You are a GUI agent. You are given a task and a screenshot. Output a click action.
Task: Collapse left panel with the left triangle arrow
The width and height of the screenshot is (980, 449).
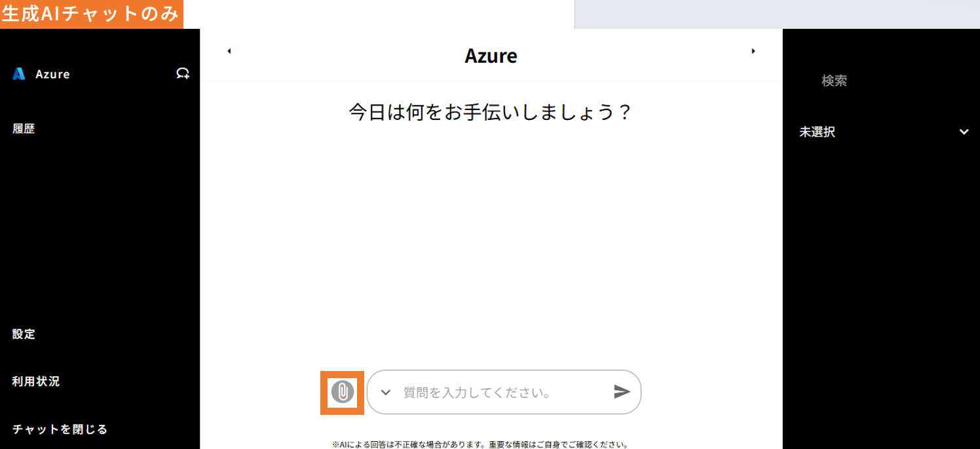coord(229,51)
